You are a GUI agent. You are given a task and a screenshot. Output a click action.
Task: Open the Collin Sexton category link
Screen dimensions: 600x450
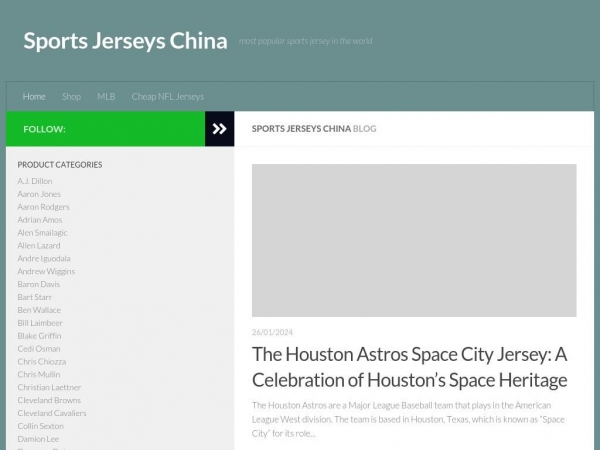40,426
